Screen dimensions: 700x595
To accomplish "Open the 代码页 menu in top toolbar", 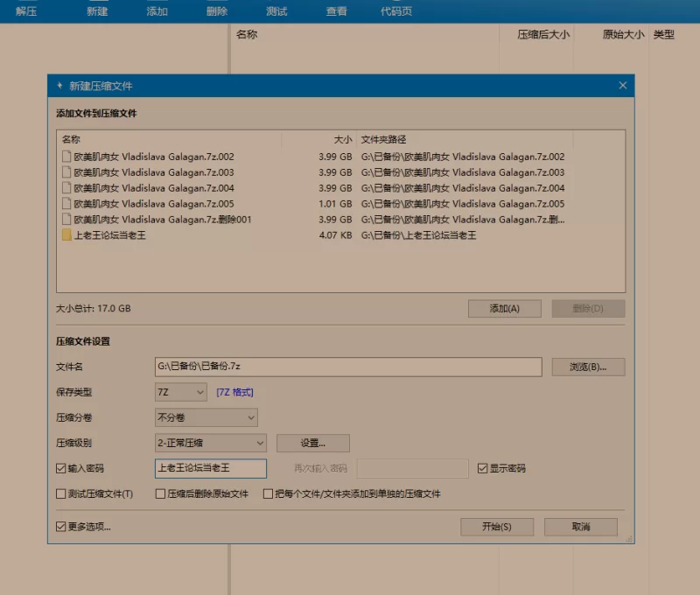I will point(396,11).
